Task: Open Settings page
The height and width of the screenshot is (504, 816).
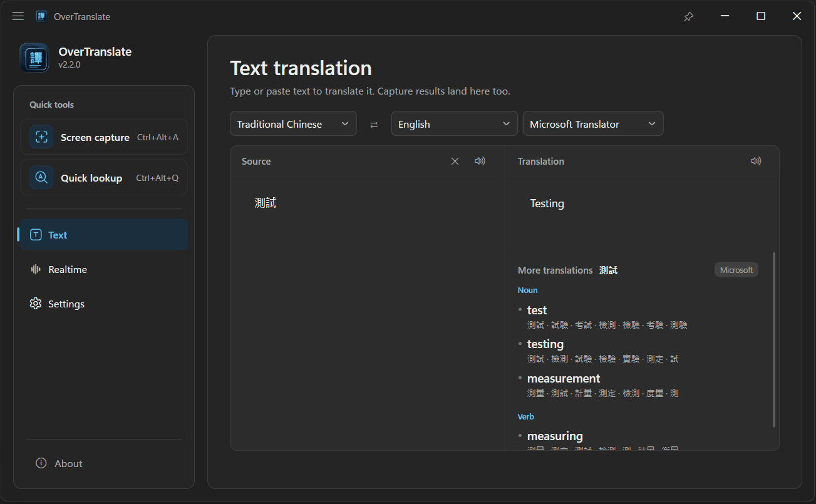Action: pos(104,304)
